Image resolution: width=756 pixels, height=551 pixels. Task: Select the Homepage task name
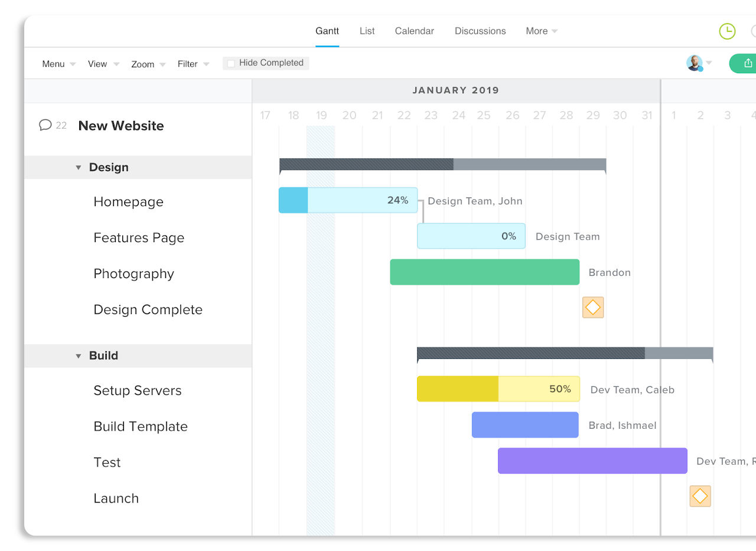[128, 202]
